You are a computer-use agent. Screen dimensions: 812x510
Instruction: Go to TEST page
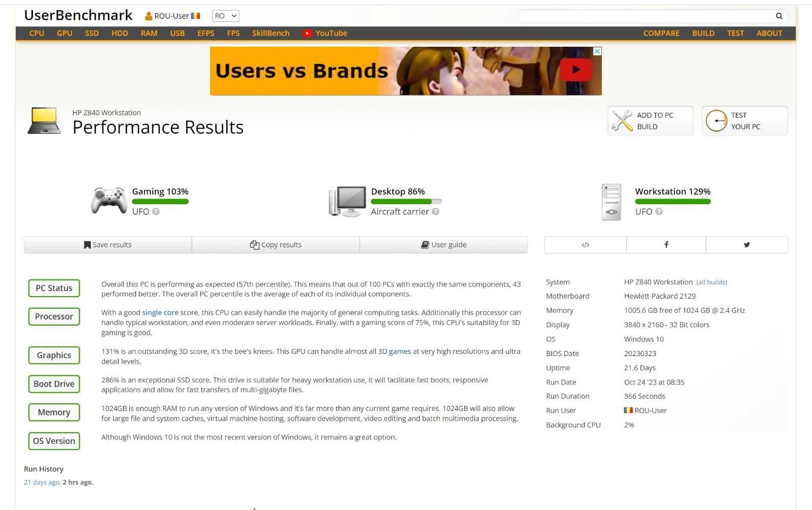tap(735, 34)
